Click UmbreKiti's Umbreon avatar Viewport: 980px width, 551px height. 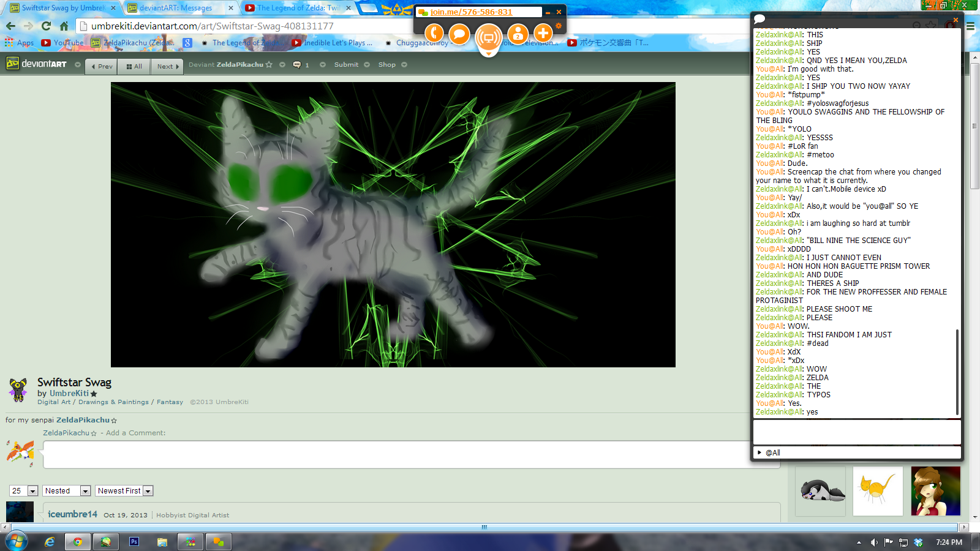(x=18, y=389)
